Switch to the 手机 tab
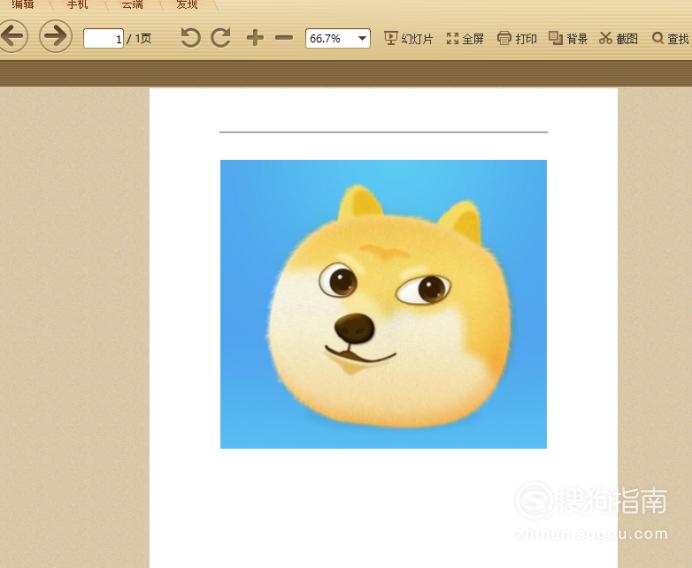692x568 pixels. click(x=78, y=5)
